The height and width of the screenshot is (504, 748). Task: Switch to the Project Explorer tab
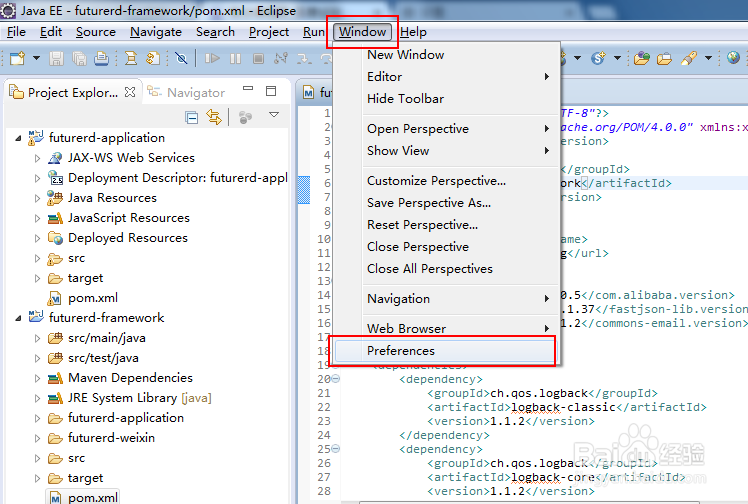coord(73,93)
